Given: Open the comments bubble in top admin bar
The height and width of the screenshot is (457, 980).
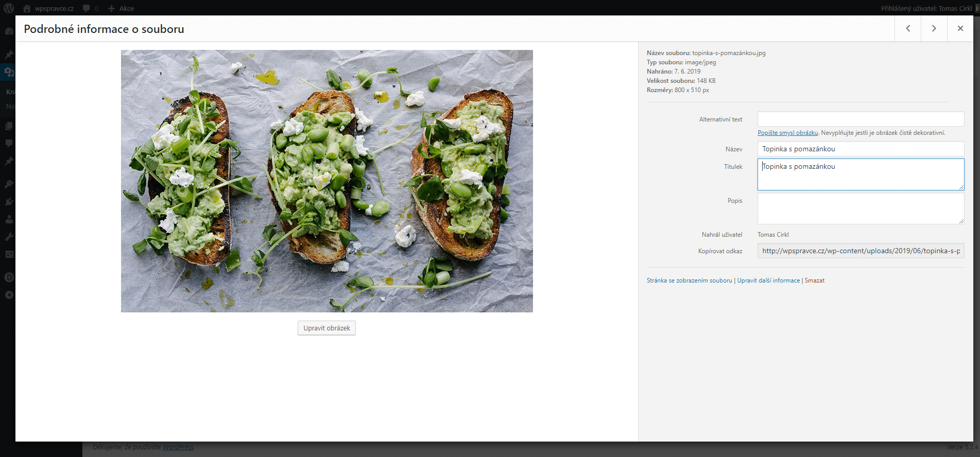Looking at the screenshot, I should point(87,8).
